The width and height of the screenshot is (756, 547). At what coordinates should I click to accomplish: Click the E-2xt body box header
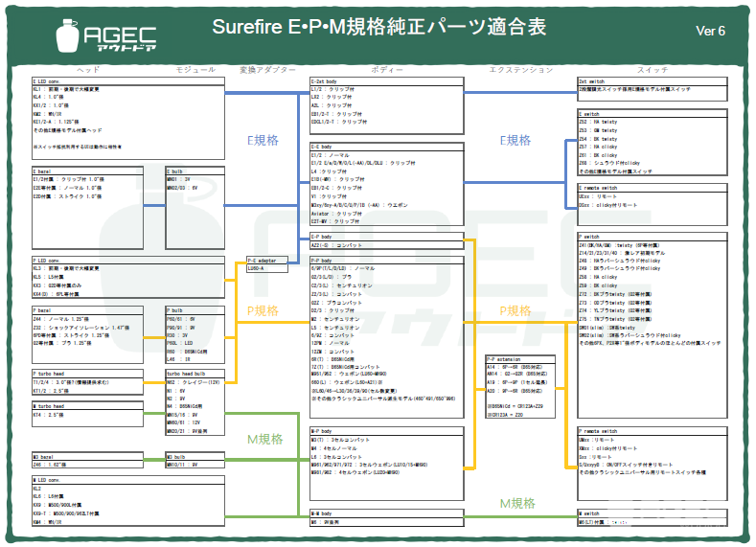tap(328, 81)
